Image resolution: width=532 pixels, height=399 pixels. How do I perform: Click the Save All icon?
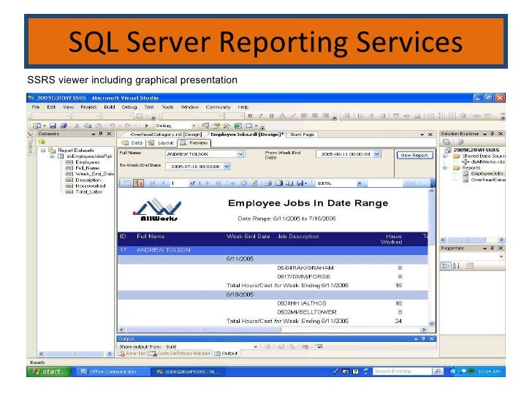pos(63,126)
